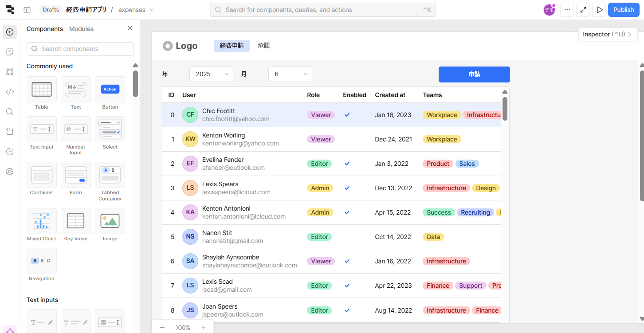Image resolution: width=644 pixels, height=333 pixels.
Task: Toggle Enabled check for Chic Footitt
Action: coord(347,115)
